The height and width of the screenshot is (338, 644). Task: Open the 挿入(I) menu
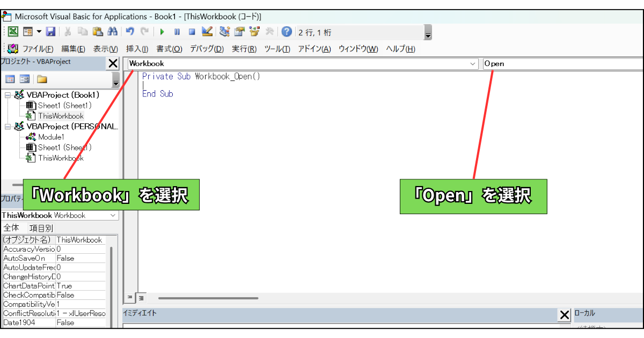tap(137, 49)
